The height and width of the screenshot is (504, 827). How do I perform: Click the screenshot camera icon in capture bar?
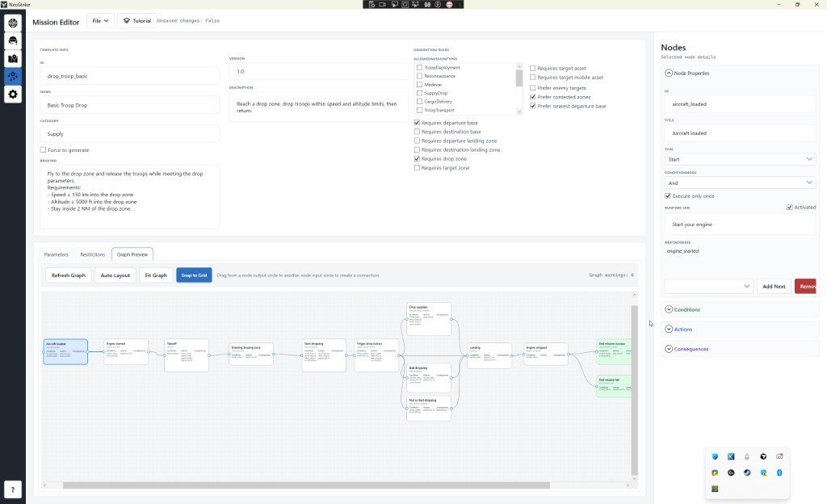[405, 4]
